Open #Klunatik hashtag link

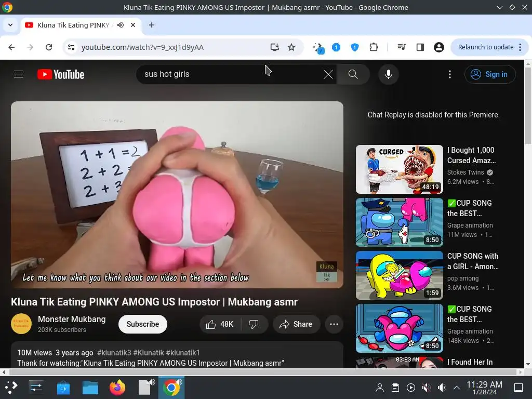click(x=149, y=353)
